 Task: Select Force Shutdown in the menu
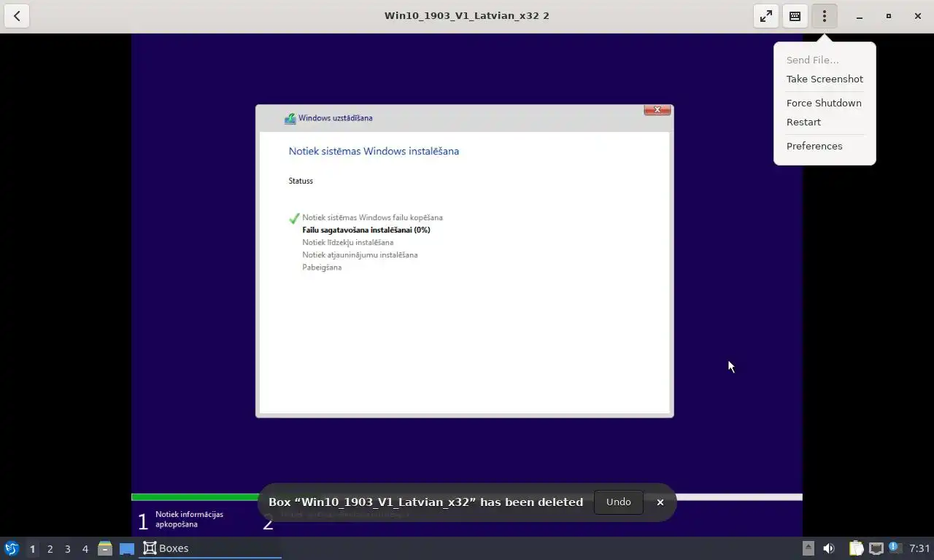pyautogui.click(x=824, y=103)
